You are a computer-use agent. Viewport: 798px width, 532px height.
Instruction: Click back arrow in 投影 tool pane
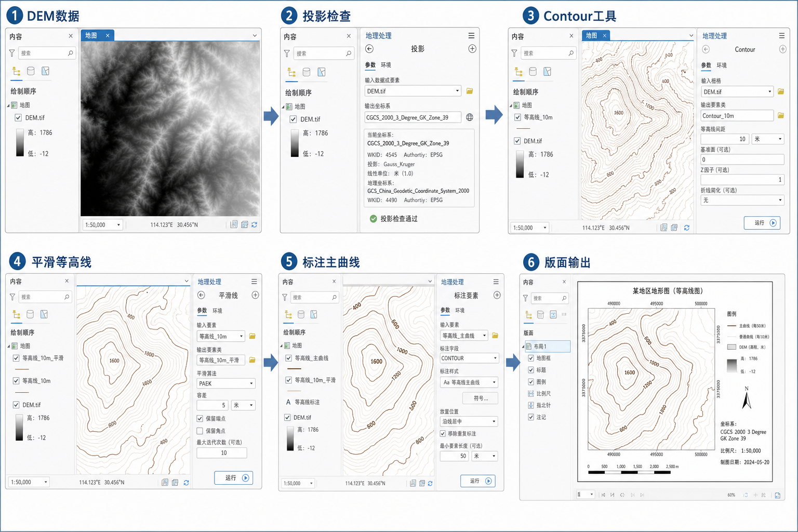point(369,49)
